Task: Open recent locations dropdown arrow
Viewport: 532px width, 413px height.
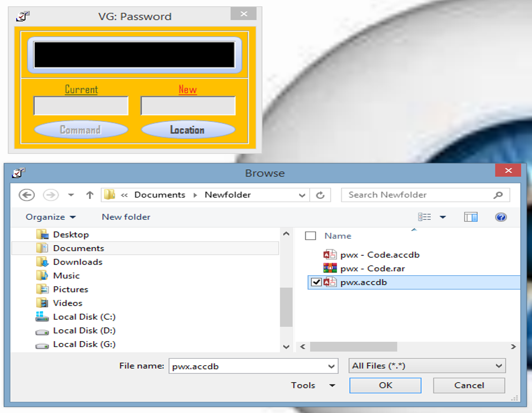Action: [x=71, y=195]
